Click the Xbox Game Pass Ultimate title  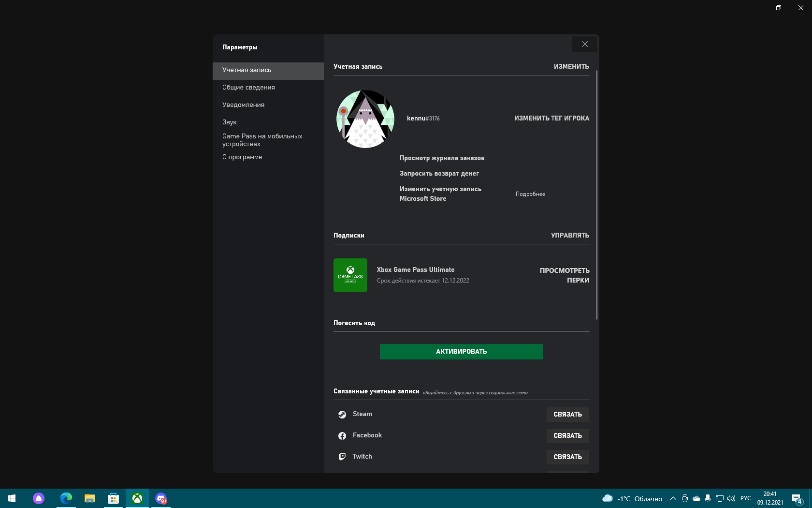[x=416, y=270]
